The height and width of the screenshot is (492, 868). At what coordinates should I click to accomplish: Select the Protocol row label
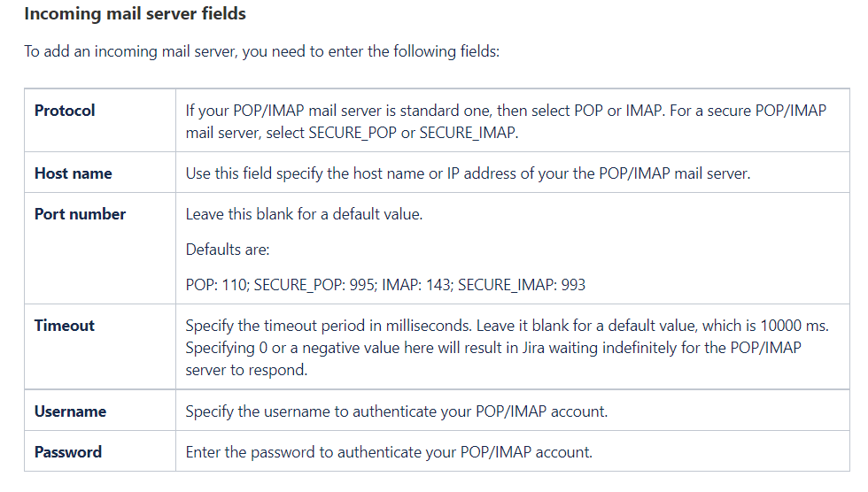click(65, 111)
